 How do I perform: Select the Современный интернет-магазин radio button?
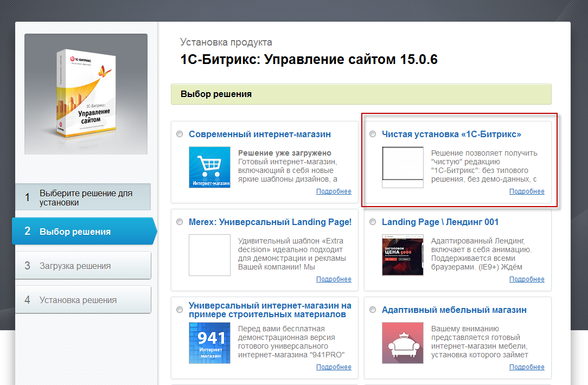(x=180, y=134)
